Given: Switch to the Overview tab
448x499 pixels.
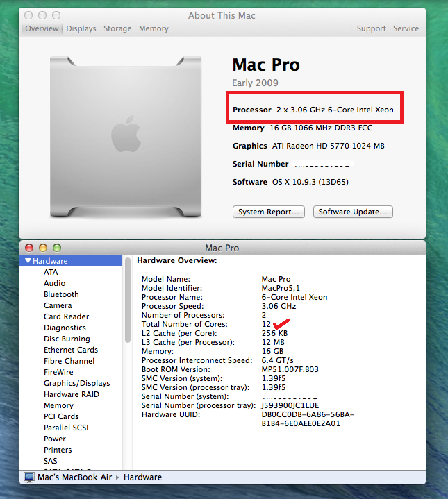Looking at the screenshot, I should point(42,28).
